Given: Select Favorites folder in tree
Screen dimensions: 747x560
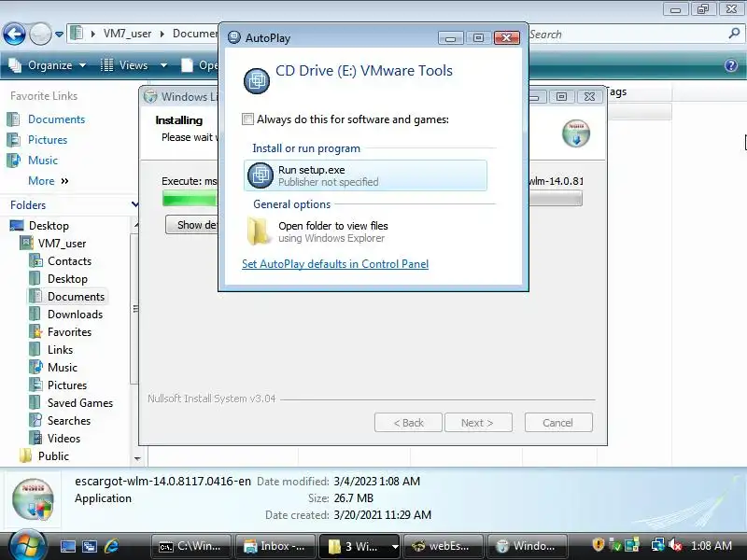Looking at the screenshot, I should (69, 332).
